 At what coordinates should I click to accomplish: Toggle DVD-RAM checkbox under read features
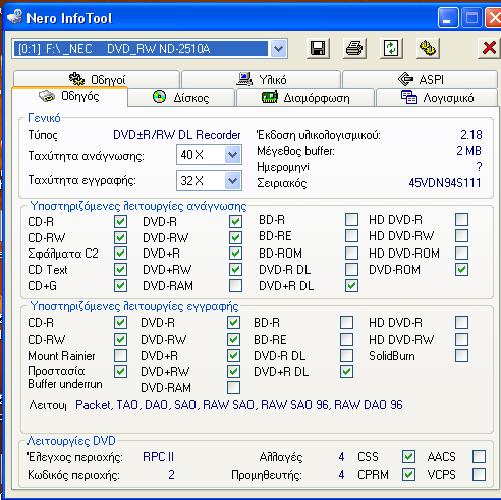point(235,285)
